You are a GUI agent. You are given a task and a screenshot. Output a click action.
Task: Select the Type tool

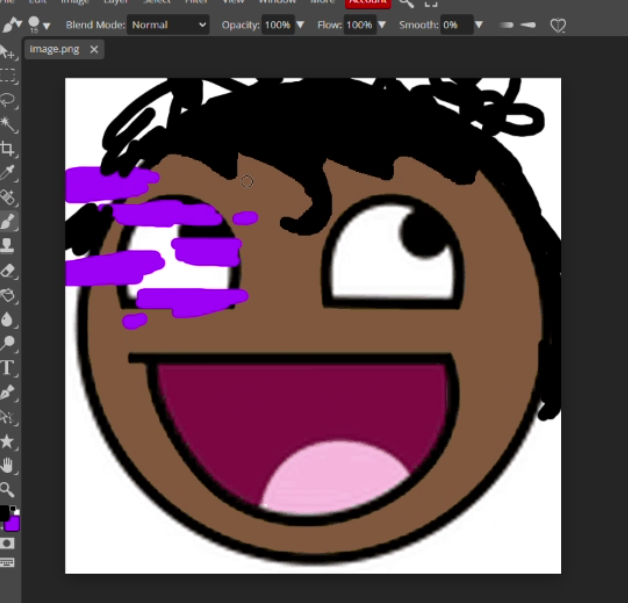(7, 368)
